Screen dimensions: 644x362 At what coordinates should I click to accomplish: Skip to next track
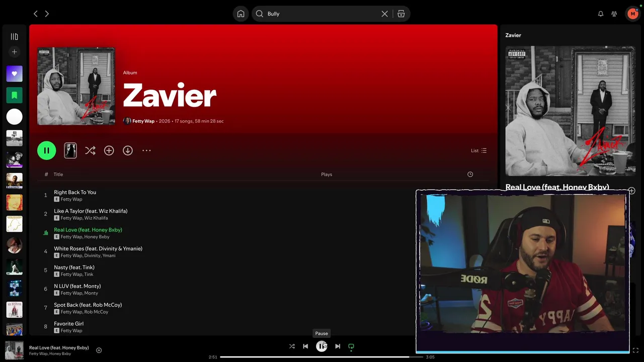338,346
